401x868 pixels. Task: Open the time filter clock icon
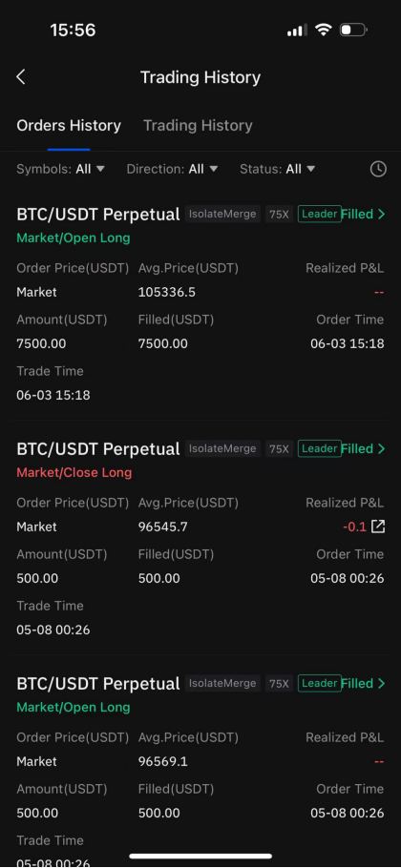click(x=378, y=169)
